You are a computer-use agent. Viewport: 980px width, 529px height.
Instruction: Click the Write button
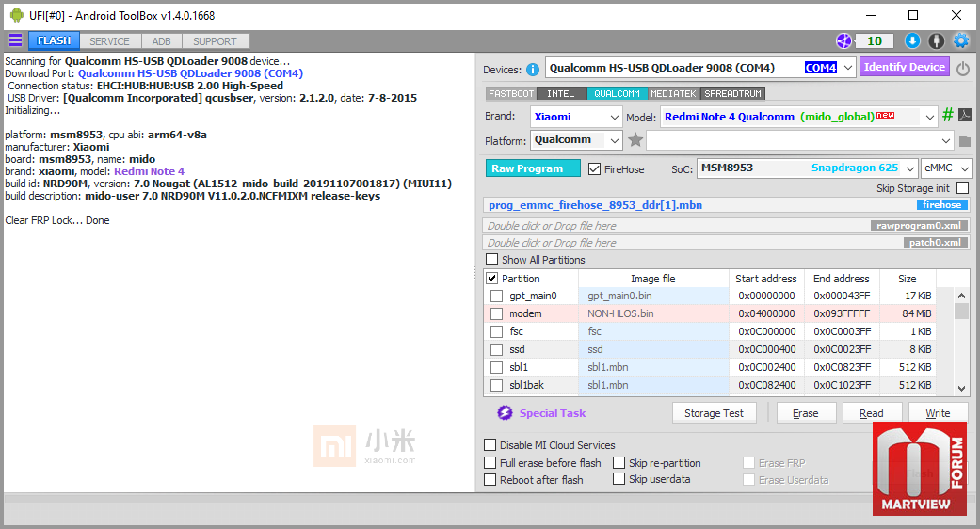(x=938, y=413)
